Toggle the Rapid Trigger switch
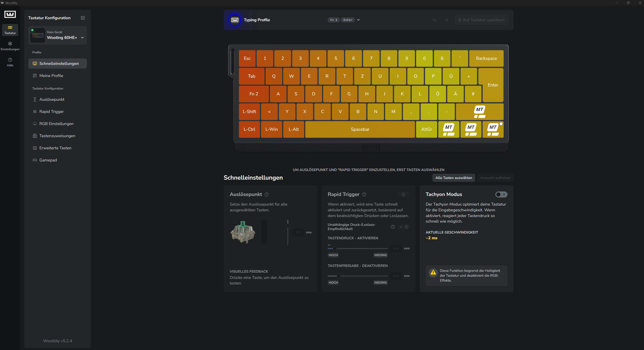 point(403,194)
